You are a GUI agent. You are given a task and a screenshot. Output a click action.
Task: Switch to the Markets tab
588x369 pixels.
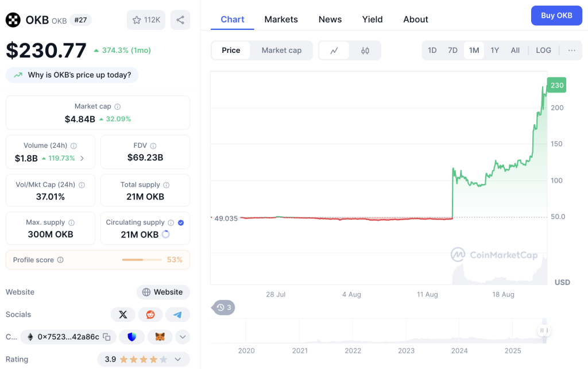click(x=281, y=19)
